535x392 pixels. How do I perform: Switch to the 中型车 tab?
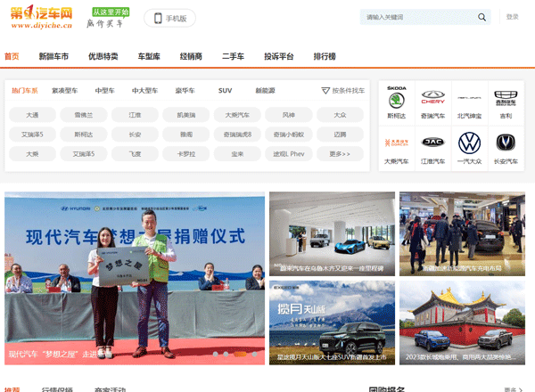104,91
